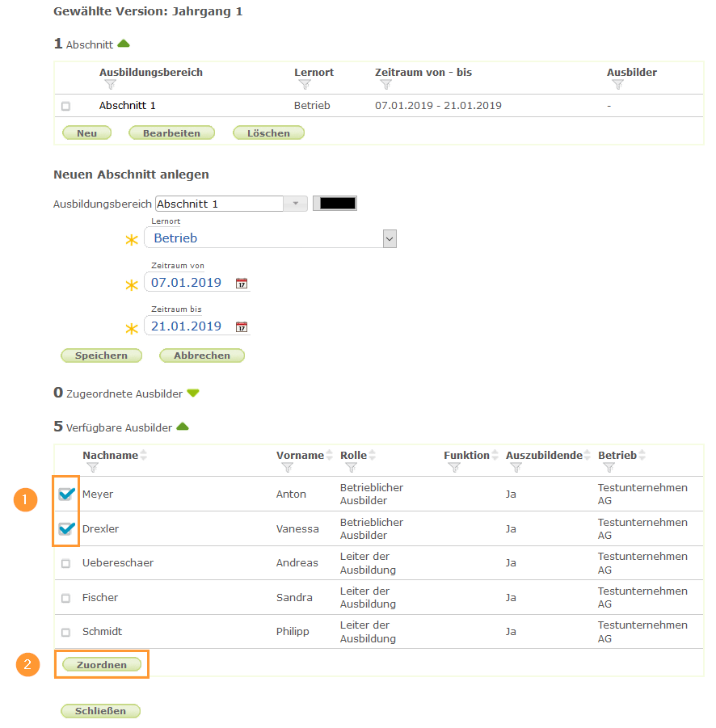
Task: Click the Zuordnen button
Action: [101, 664]
